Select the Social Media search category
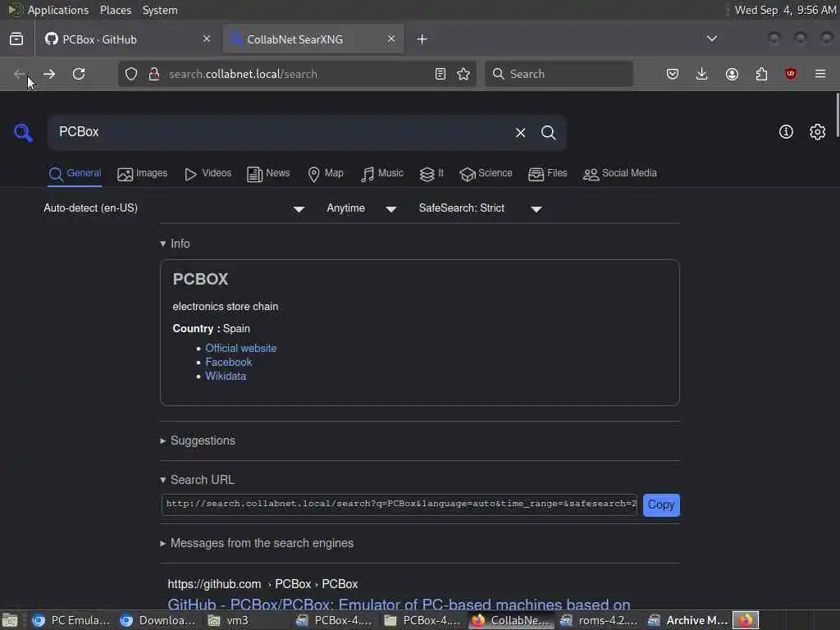This screenshot has width=840, height=630. coord(620,174)
